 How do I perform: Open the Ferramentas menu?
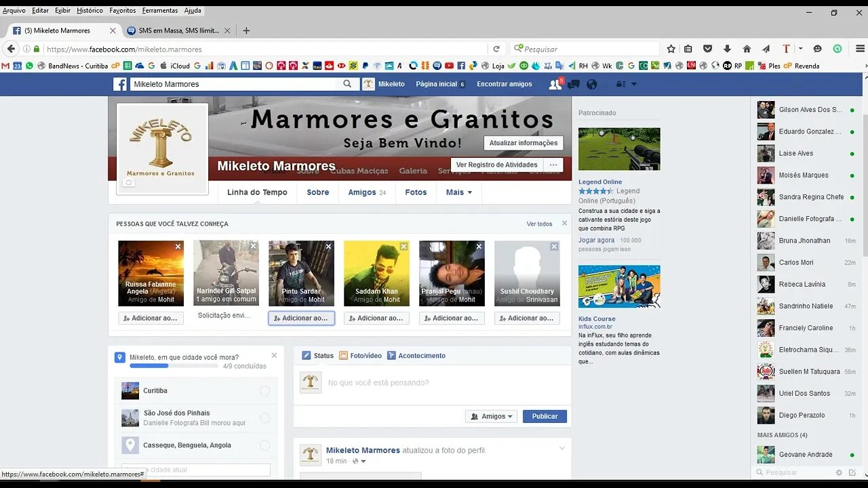[160, 10]
